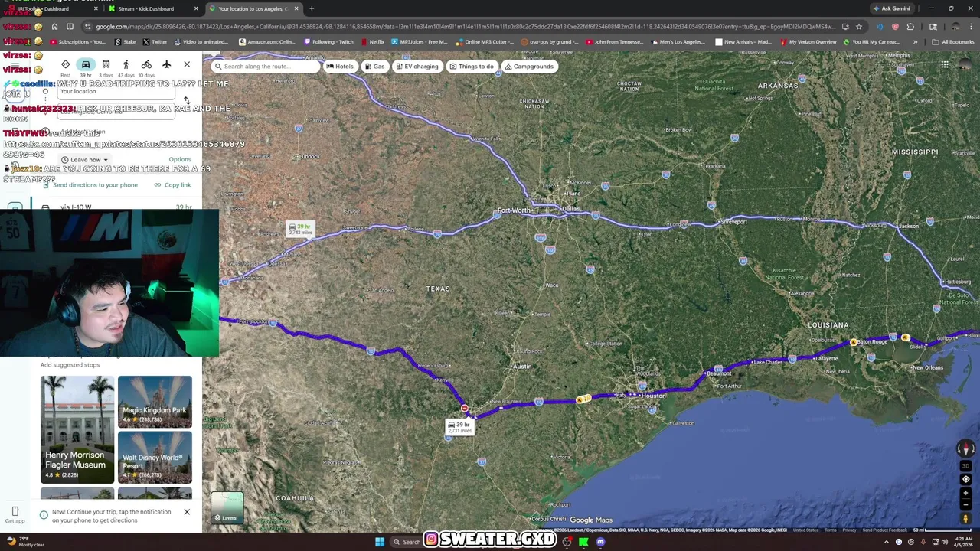Select the Things to do filter chip

coord(472,67)
